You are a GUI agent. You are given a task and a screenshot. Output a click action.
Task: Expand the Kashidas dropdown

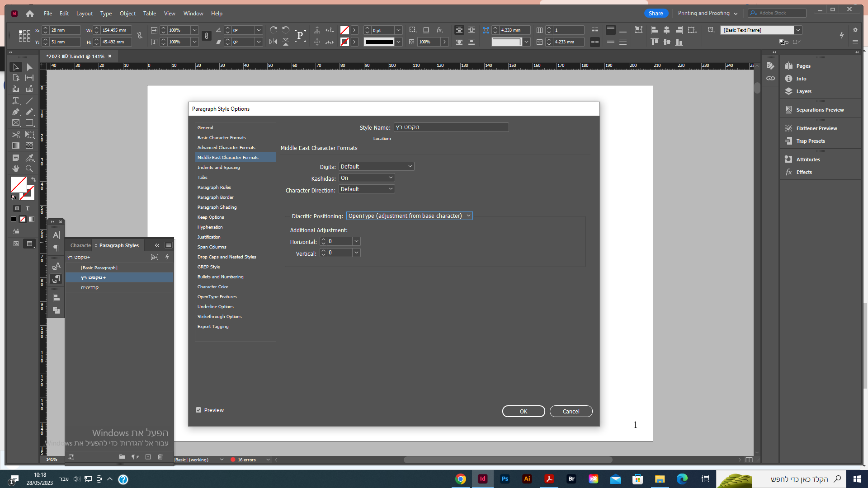[367, 178]
